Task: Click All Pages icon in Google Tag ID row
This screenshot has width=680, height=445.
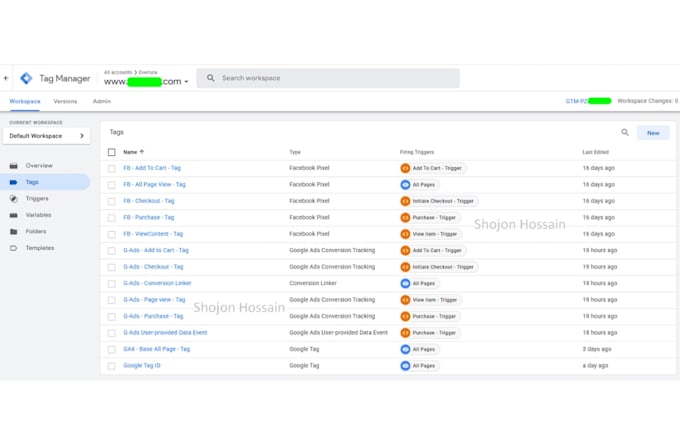Action: 405,366
